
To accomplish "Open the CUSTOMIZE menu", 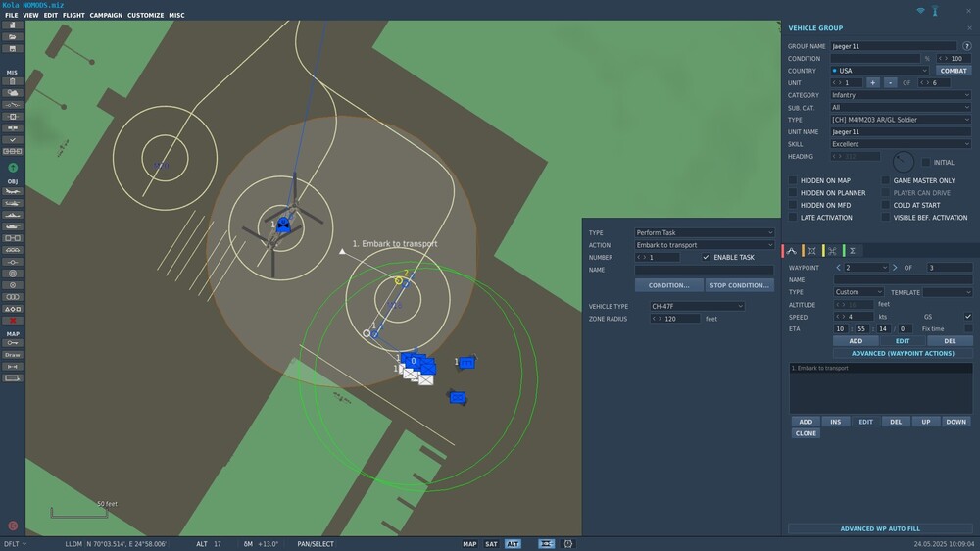I will coord(146,15).
